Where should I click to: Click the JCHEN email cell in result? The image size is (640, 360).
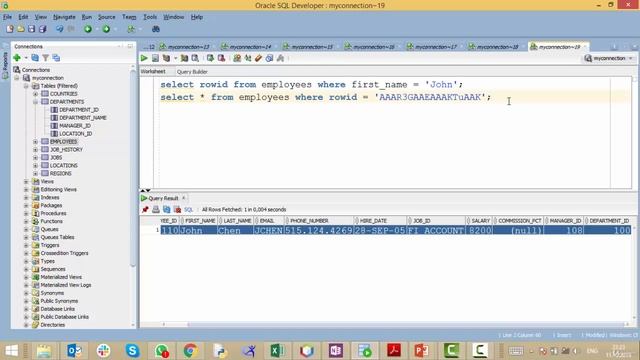pyautogui.click(x=268, y=231)
